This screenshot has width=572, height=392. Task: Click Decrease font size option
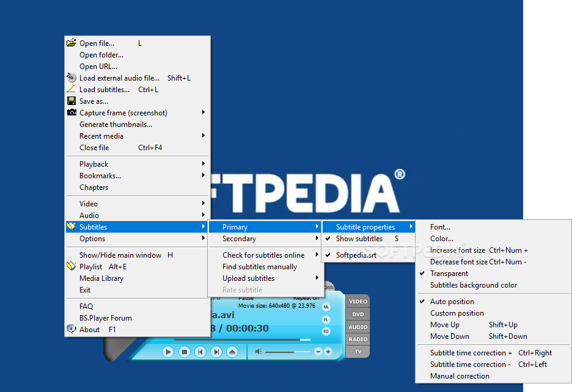[x=494, y=262]
